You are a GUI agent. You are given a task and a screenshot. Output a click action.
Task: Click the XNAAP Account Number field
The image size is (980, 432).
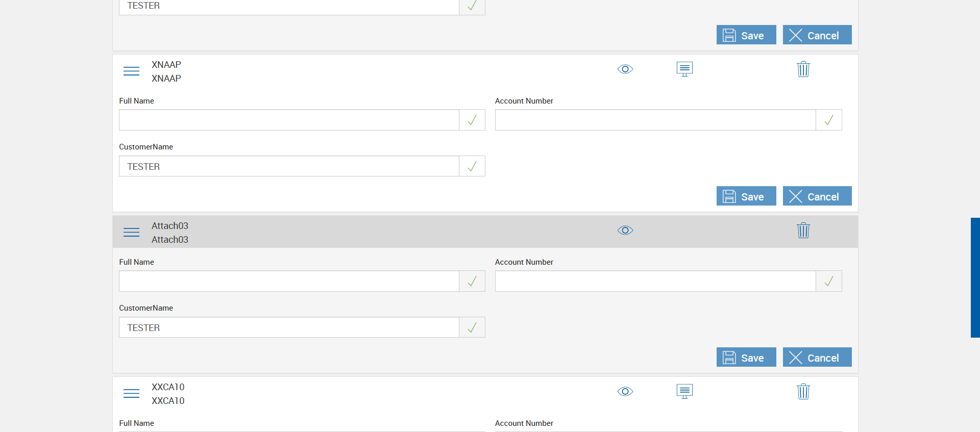[x=655, y=120]
